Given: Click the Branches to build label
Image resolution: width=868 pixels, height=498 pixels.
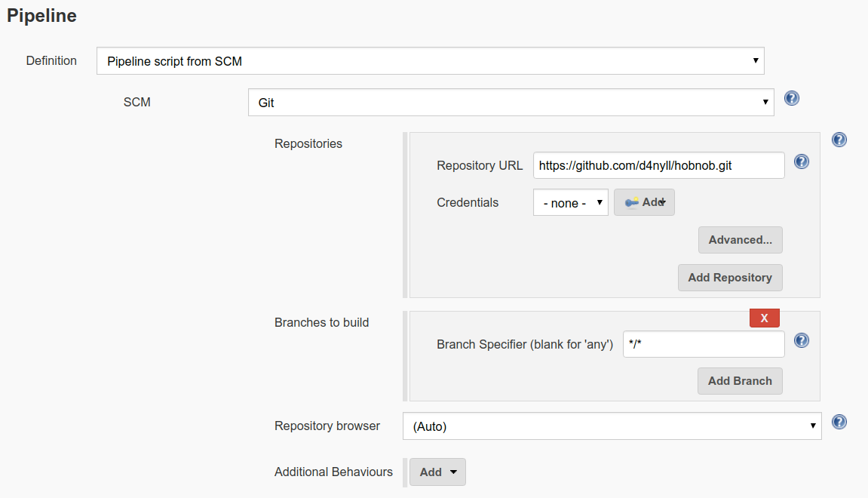Looking at the screenshot, I should [321, 322].
